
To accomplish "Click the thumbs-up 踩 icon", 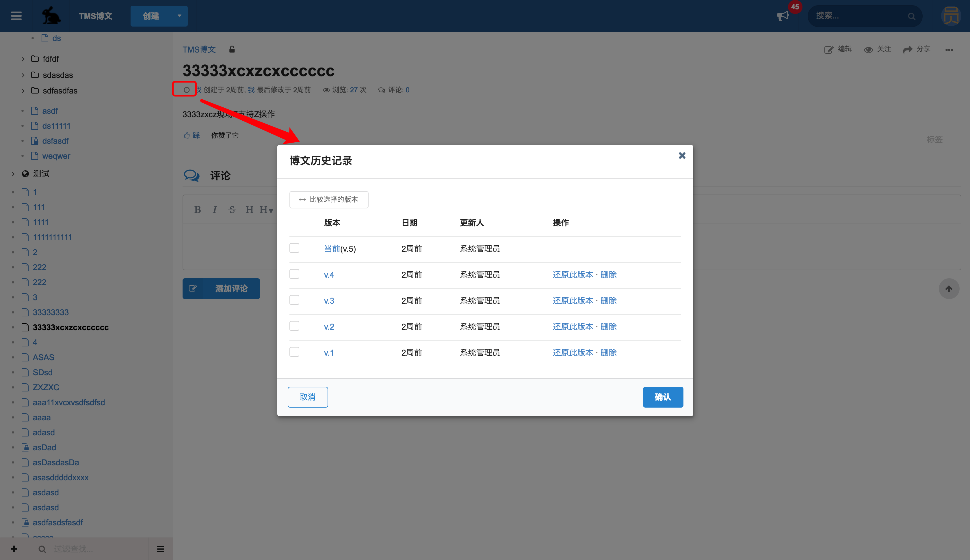I will 187,135.
